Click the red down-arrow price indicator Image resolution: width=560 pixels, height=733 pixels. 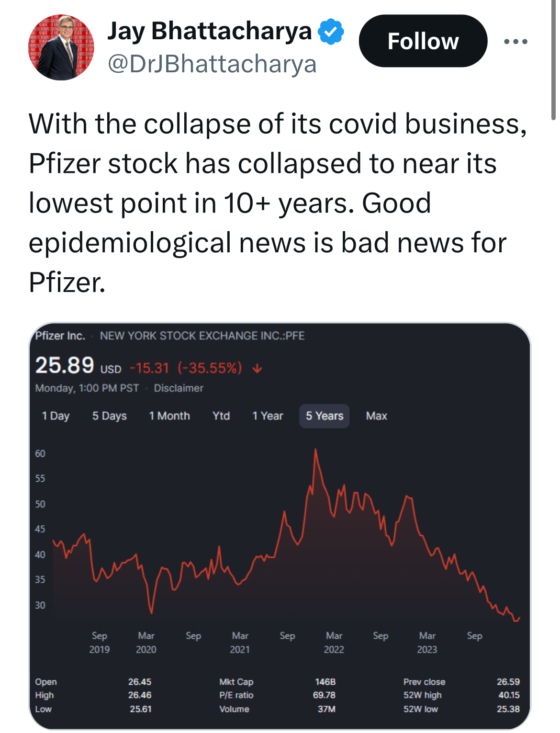[x=258, y=368]
